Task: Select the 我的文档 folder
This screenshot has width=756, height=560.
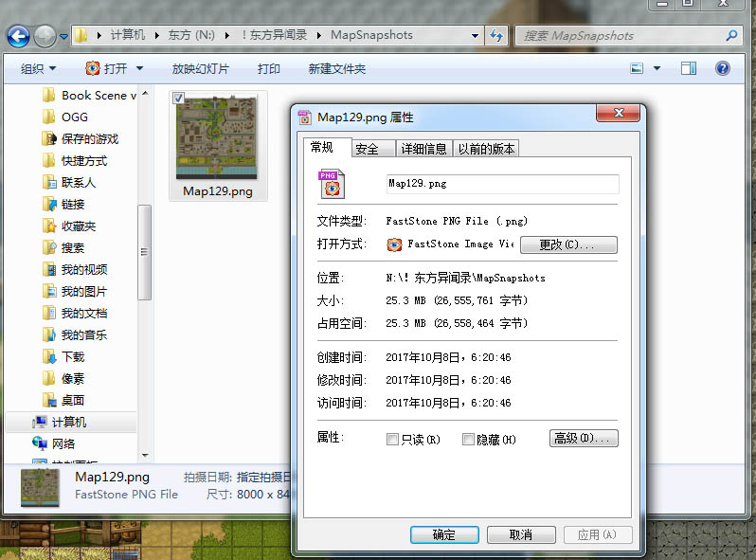Action: point(74,313)
